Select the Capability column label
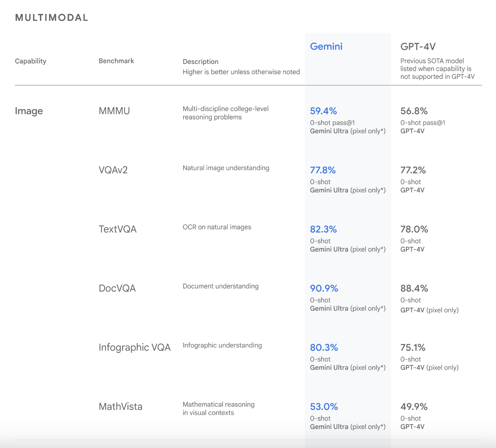This screenshot has width=496, height=448. (x=31, y=61)
